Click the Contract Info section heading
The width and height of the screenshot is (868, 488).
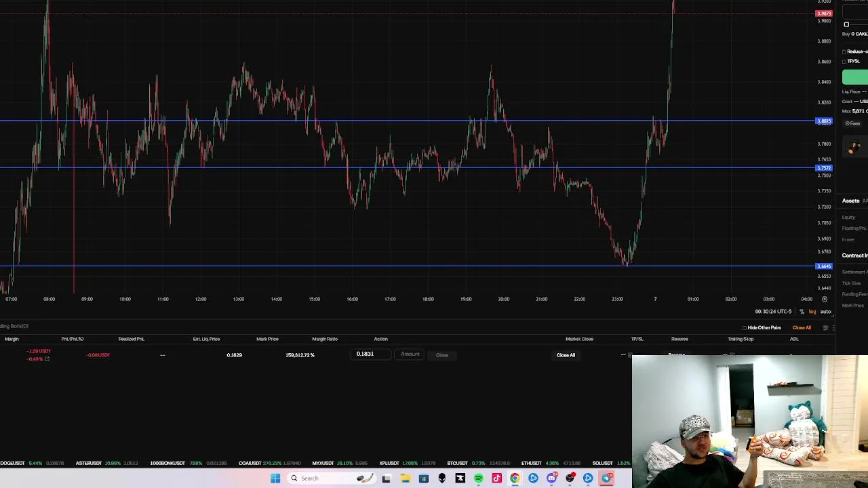pyautogui.click(x=854, y=256)
